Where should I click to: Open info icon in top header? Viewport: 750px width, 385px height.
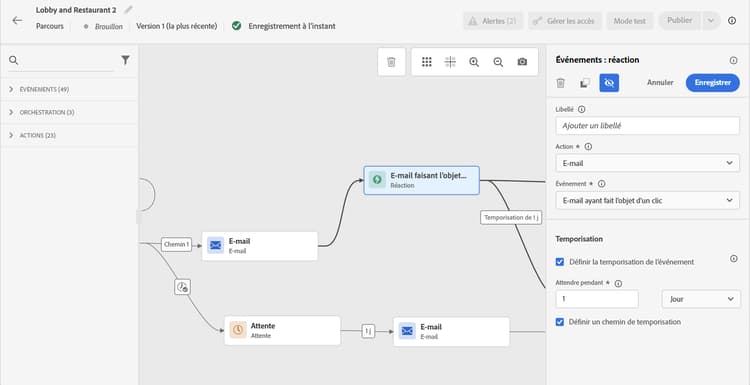click(x=732, y=21)
